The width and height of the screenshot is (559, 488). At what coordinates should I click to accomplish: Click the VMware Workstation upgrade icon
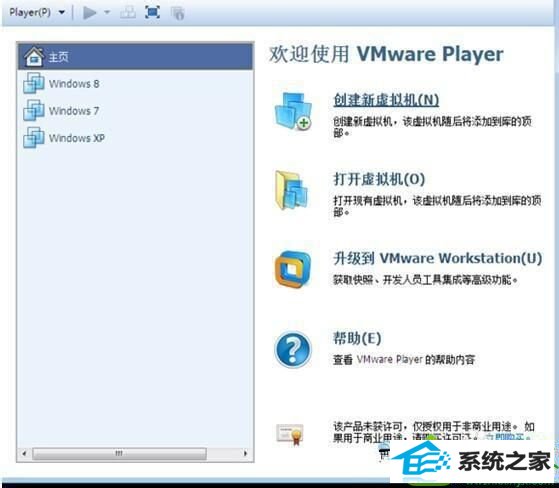[x=293, y=269]
